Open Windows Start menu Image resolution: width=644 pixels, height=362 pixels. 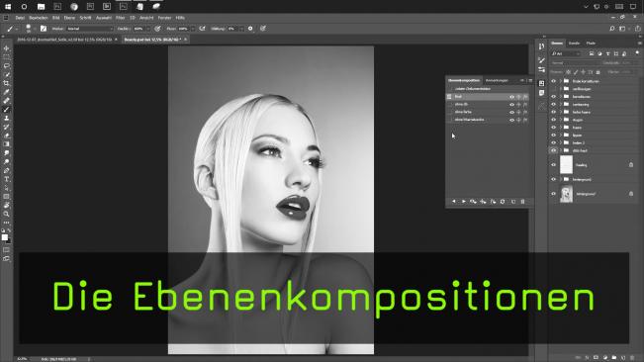point(8,7)
